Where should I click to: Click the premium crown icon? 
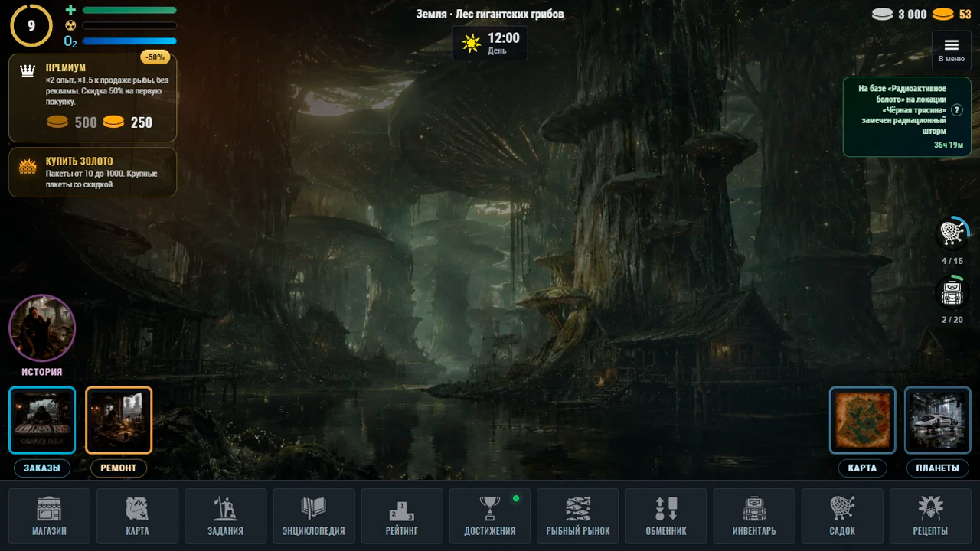pyautogui.click(x=28, y=71)
